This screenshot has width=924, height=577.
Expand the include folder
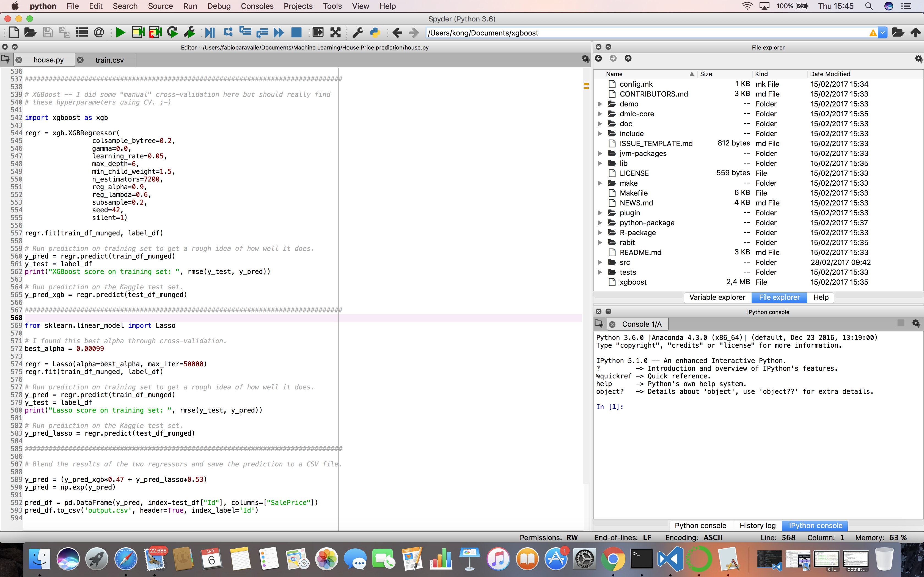(600, 134)
